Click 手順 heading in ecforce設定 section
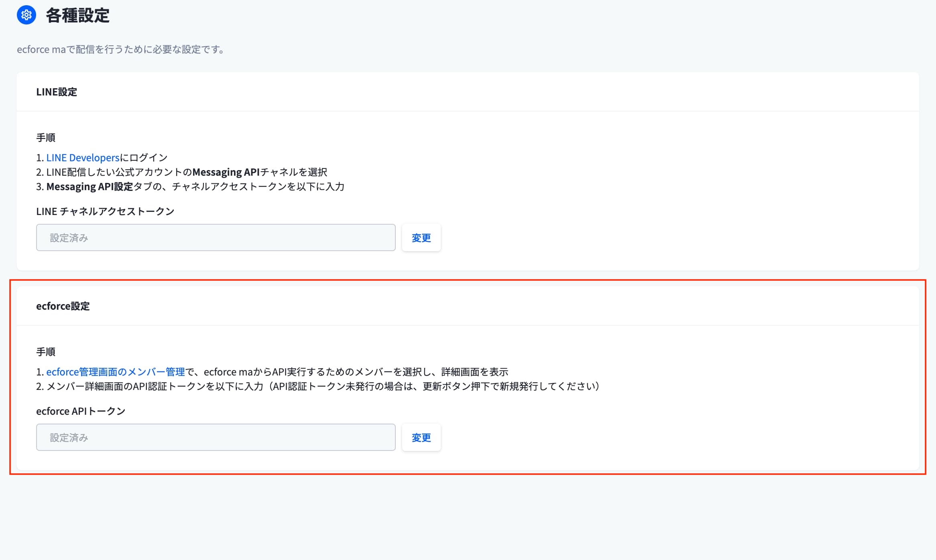 point(46,352)
